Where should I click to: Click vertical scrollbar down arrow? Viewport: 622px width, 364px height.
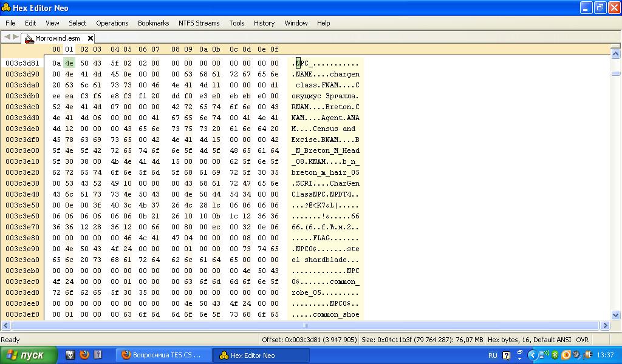tap(615, 315)
